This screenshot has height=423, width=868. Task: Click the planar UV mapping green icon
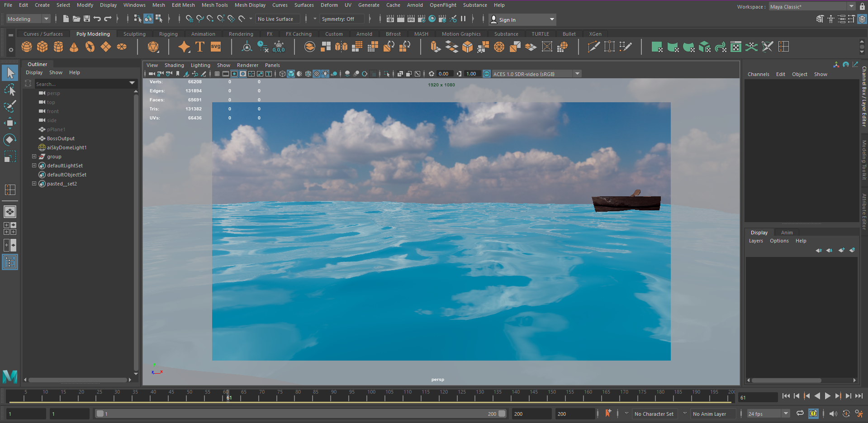click(657, 47)
